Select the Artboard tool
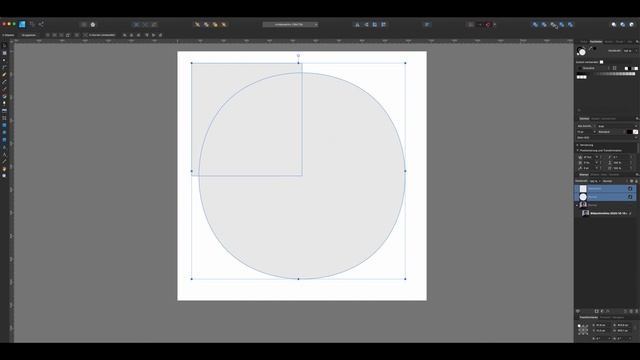Viewport: 640px width, 360px height. click(x=4, y=53)
